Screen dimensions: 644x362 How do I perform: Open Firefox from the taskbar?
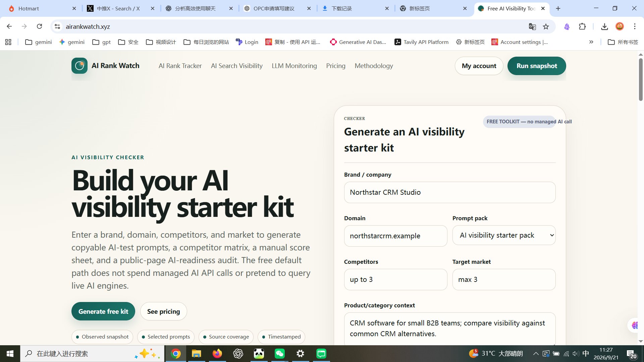point(217,354)
